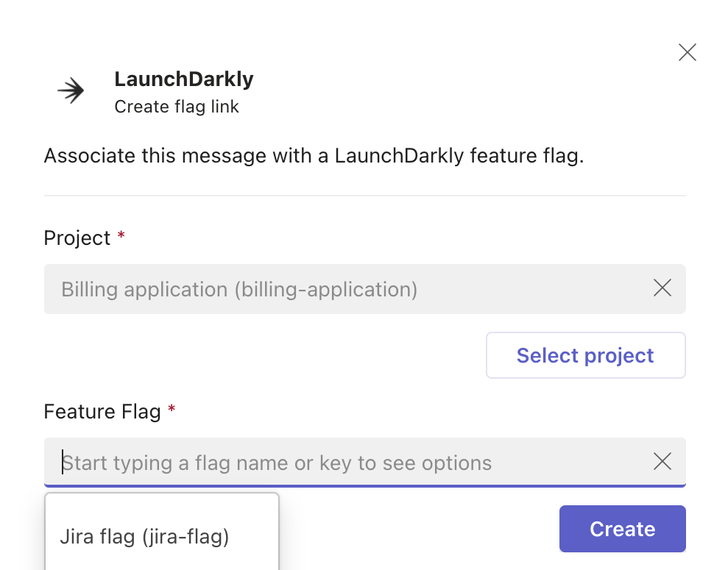
Task: Click the clear icon inside the flag search box
Action: [x=662, y=462]
